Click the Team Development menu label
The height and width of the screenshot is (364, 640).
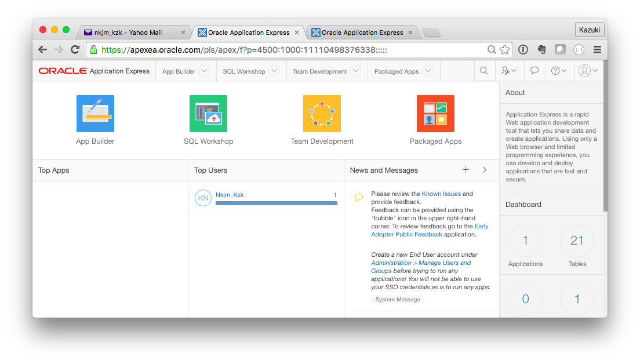pos(319,71)
